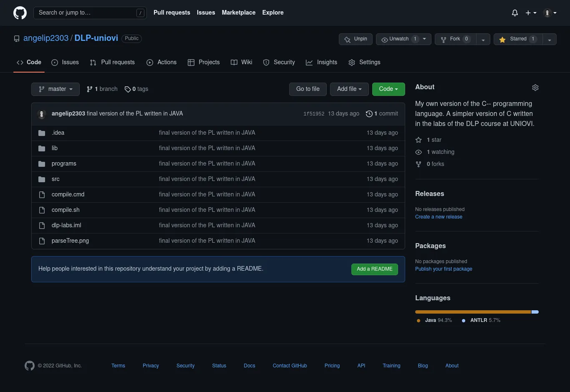Open global Issues in top navigation
Image resolution: width=570 pixels, height=392 pixels.
[206, 13]
